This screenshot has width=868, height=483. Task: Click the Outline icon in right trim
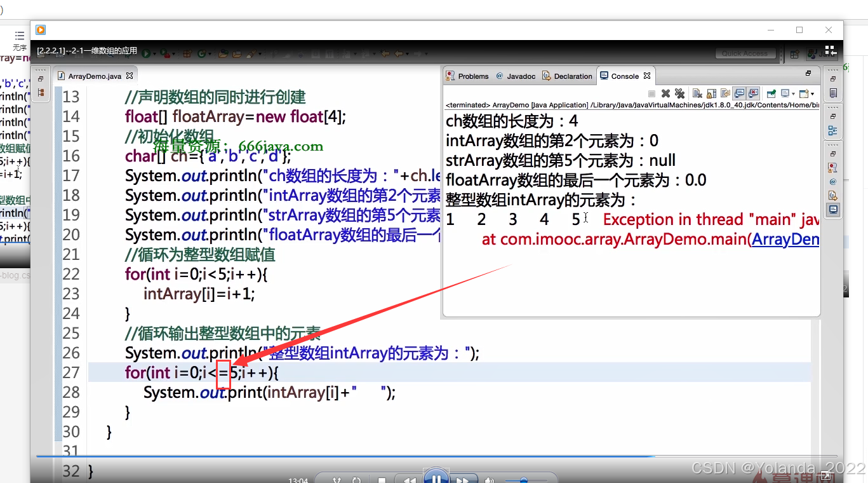pos(832,131)
